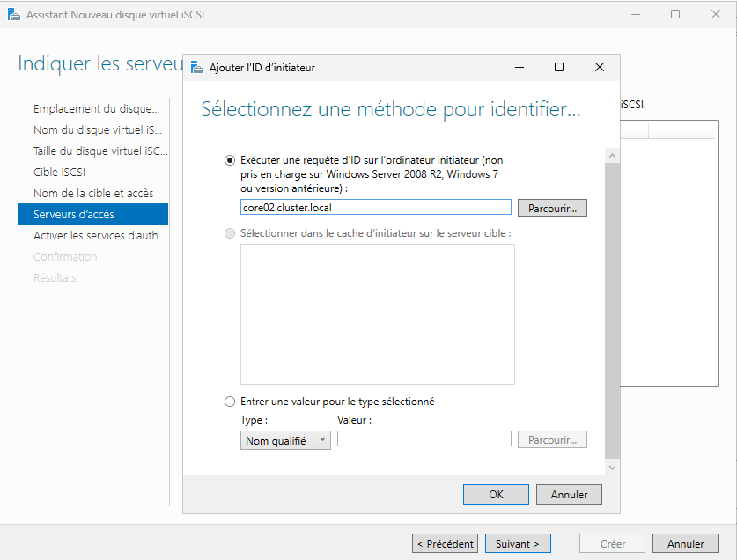Viewport: 737px width, 560px height.
Task: Open 'Serveurs d'accès' wizard step
Action: pyautogui.click(x=74, y=214)
